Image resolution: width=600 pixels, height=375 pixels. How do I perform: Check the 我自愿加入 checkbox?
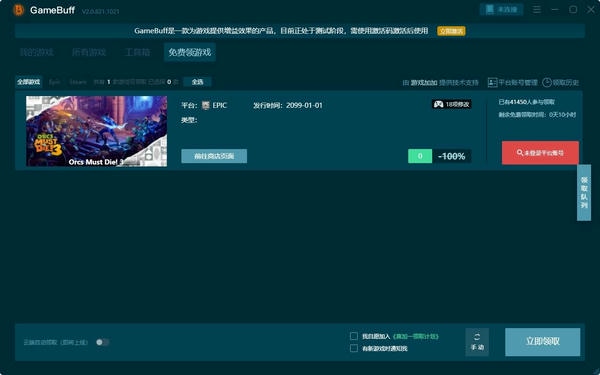[354, 336]
